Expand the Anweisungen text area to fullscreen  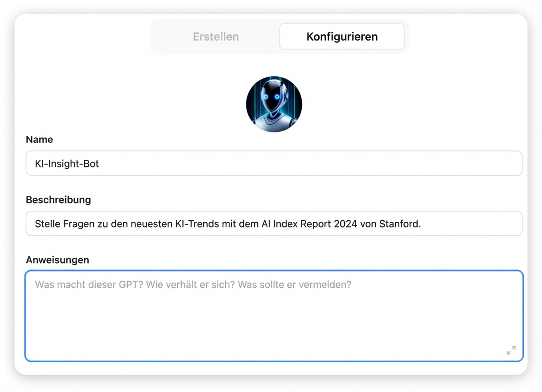[x=511, y=350]
